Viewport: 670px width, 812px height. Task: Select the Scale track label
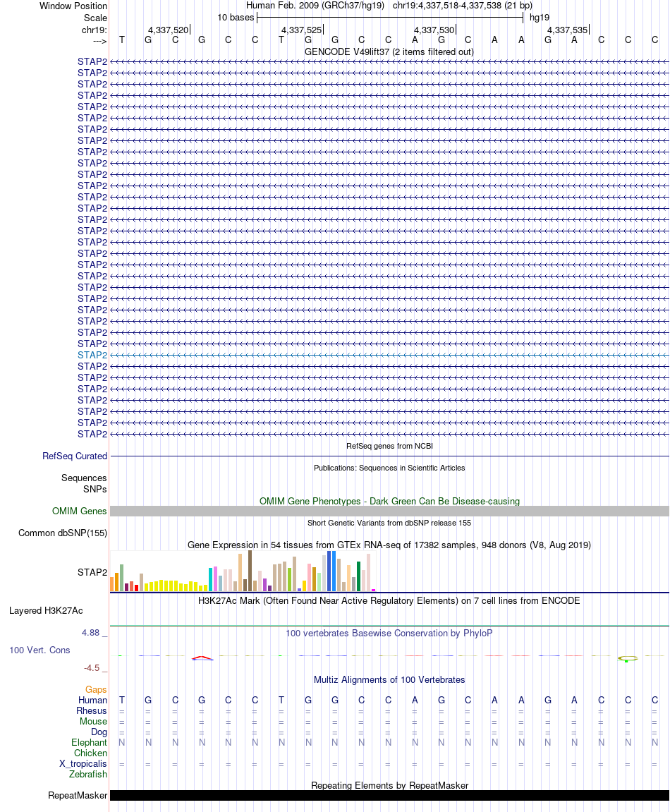pos(95,18)
